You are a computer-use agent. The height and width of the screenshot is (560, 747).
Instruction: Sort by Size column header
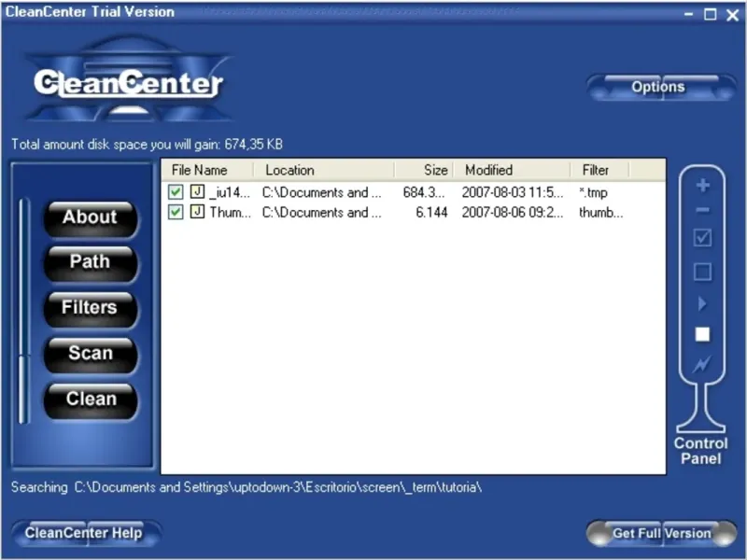coord(424,170)
